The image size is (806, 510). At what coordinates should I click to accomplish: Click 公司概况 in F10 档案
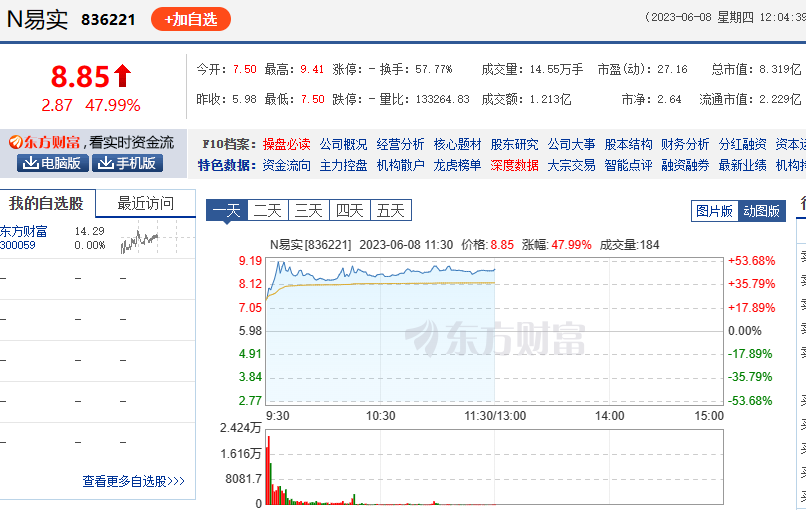[x=343, y=145]
